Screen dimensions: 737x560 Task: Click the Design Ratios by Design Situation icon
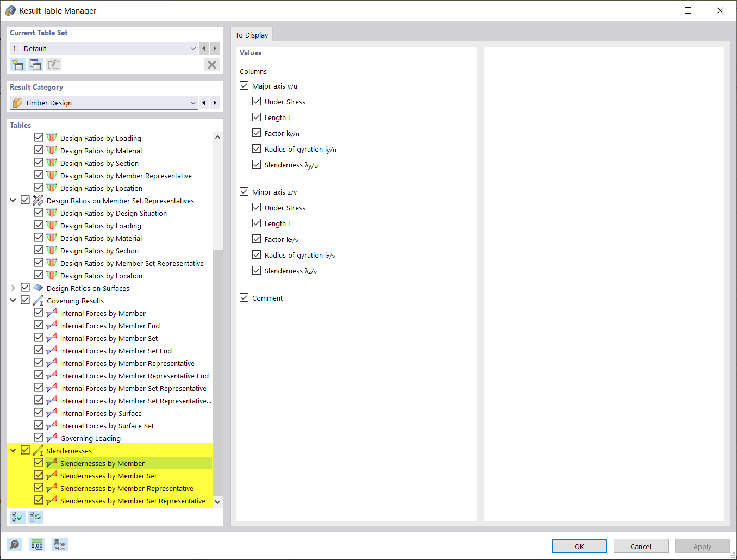(x=52, y=213)
